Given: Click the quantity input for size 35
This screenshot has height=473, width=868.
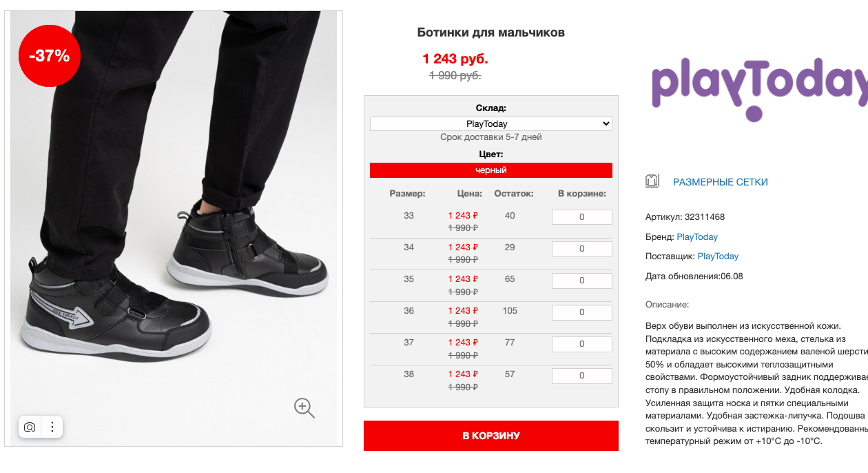Looking at the screenshot, I should tap(581, 281).
